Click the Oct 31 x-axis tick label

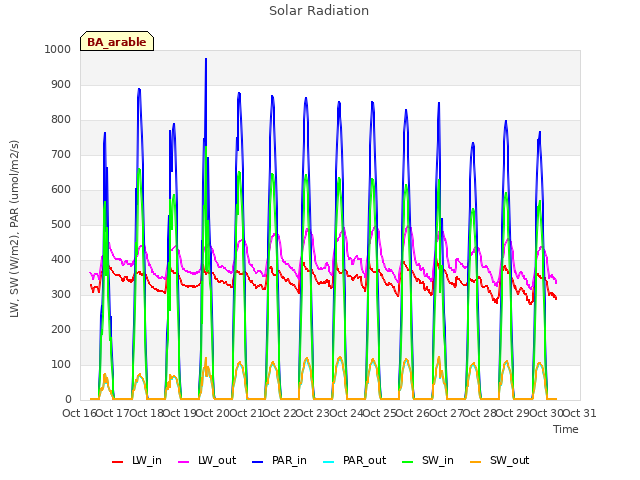(x=580, y=413)
